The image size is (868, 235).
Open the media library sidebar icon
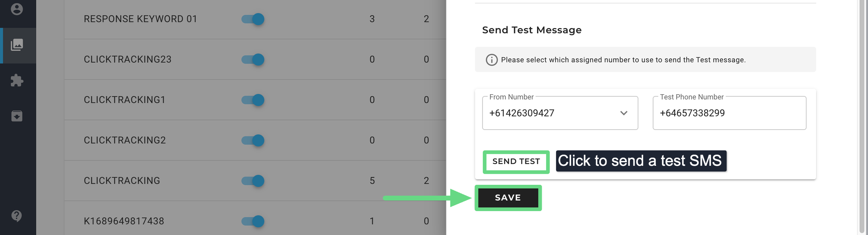(17, 45)
